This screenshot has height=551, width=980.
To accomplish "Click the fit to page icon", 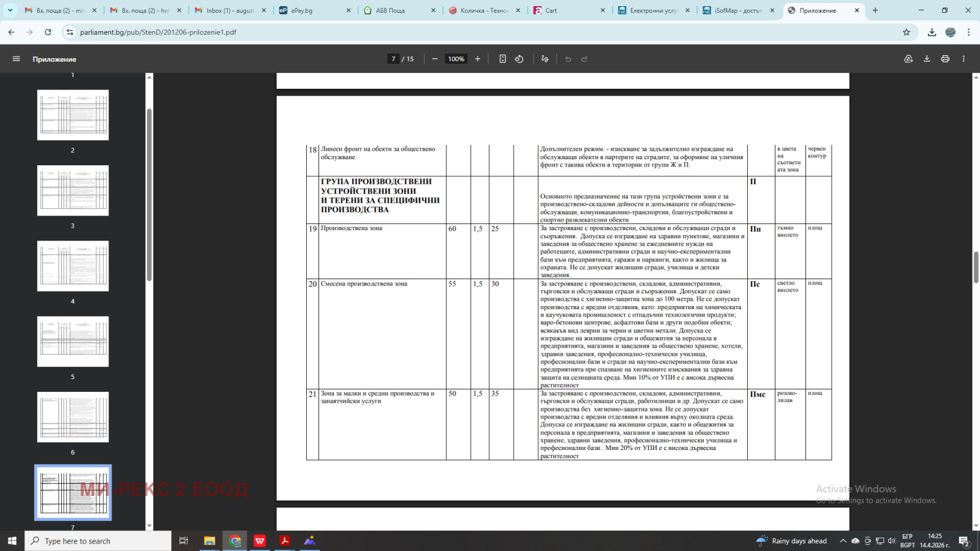I will pos(502,59).
